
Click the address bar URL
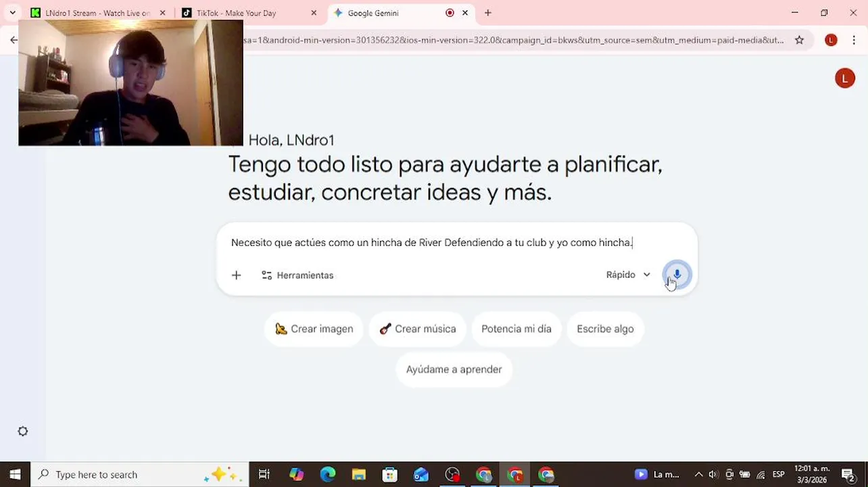click(514, 40)
